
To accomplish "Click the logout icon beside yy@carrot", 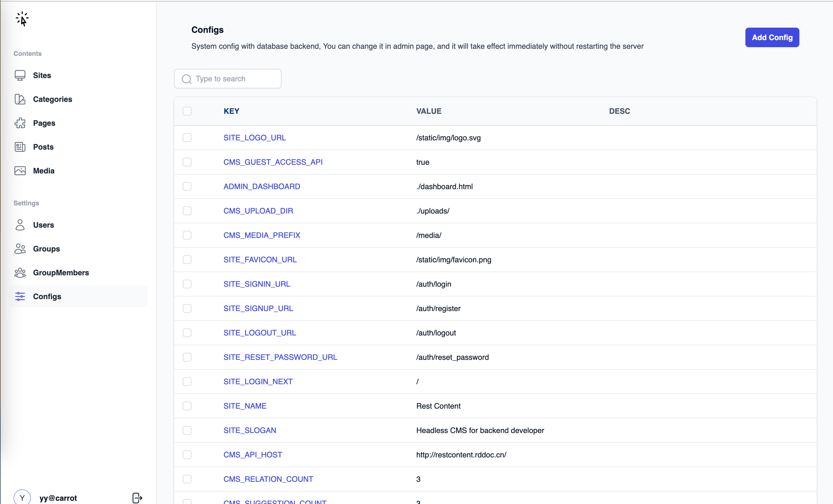I will tap(137, 497).
